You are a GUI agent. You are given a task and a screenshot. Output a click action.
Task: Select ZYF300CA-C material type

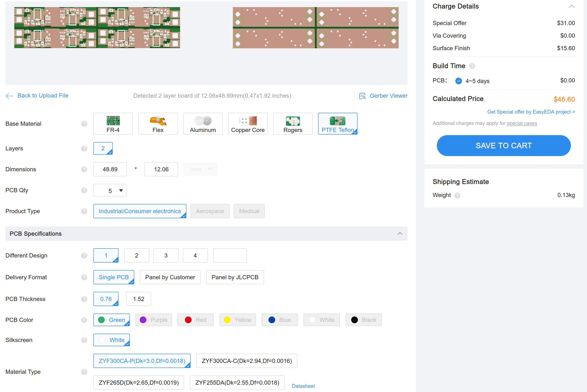point(247,361)
